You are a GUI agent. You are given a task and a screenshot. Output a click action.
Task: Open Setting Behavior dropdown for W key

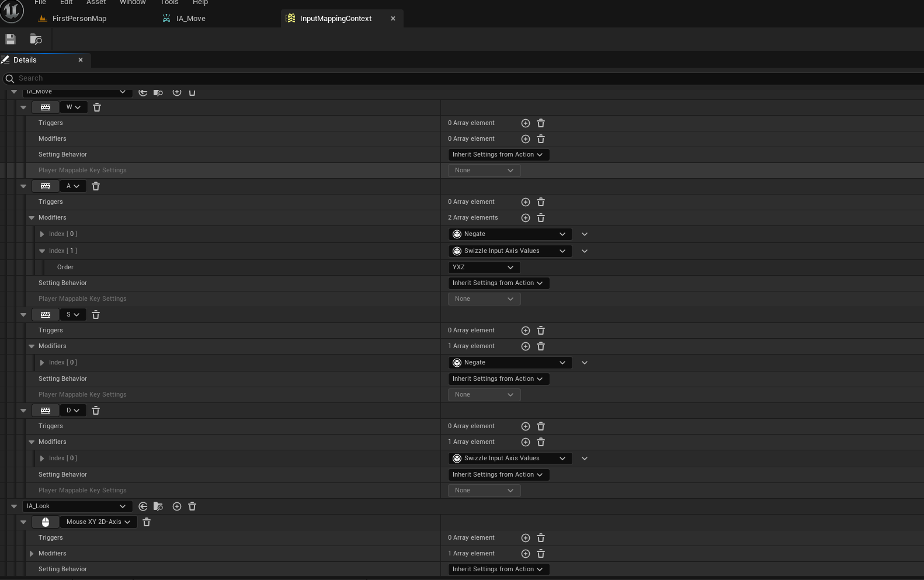(x=498, y=155)
